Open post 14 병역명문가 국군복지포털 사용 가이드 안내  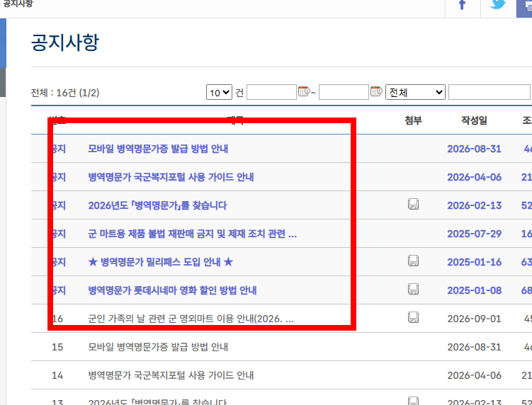click(171, 375)
